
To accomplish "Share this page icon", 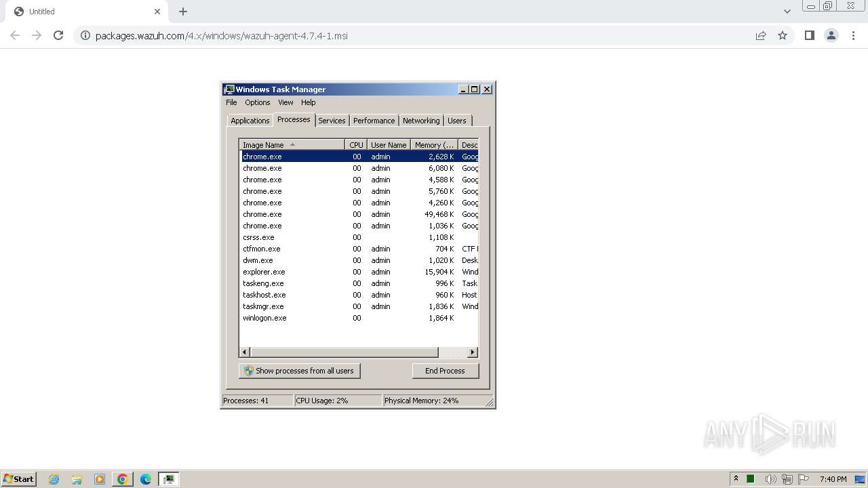I will [x=761, y=35].
